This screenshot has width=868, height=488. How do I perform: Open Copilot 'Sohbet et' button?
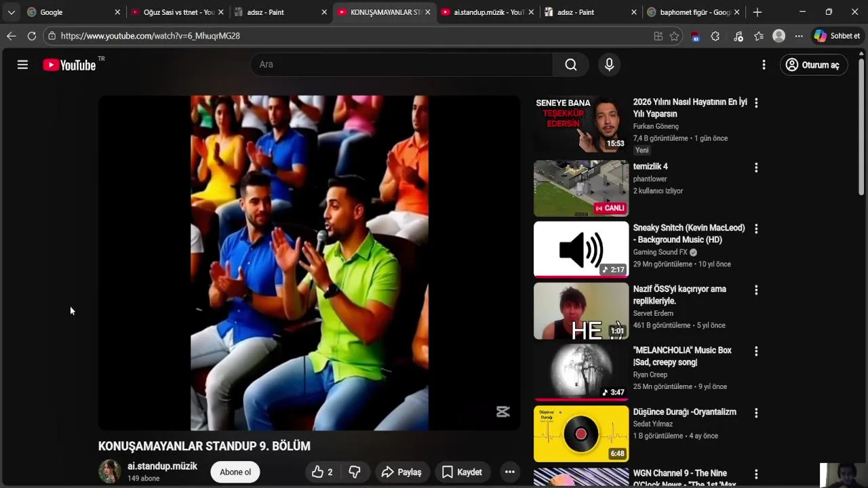[x=837, y=36]
